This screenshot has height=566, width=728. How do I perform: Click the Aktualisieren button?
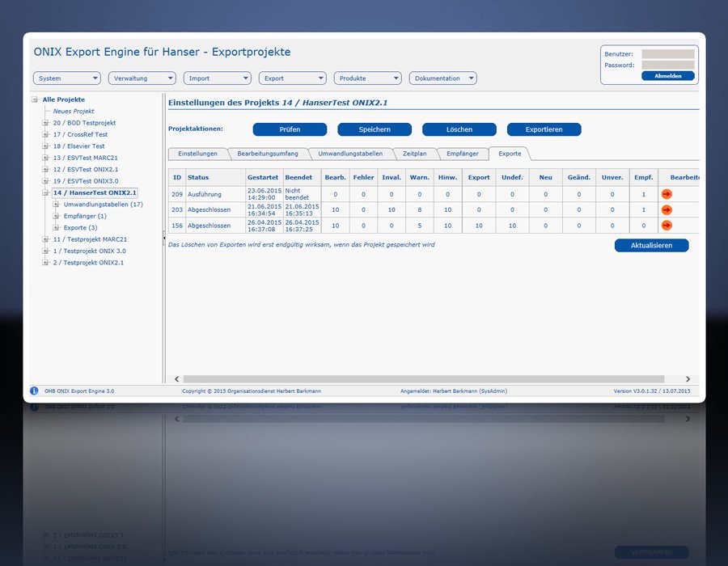click(x=651, y=246)
